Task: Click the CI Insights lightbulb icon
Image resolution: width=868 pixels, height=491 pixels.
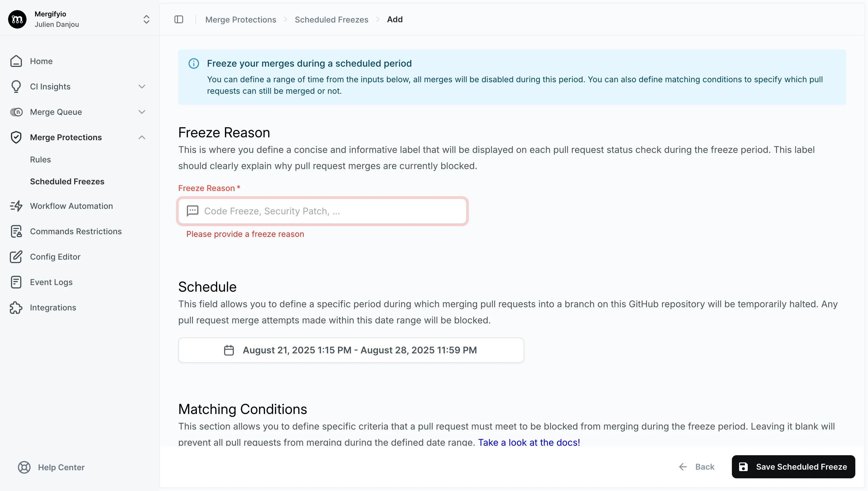Action: pyautogui.click(x=16, y=87)
